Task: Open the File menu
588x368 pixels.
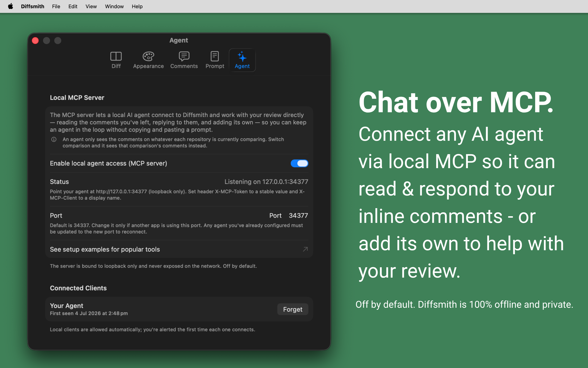Action: tap(56, 6)
